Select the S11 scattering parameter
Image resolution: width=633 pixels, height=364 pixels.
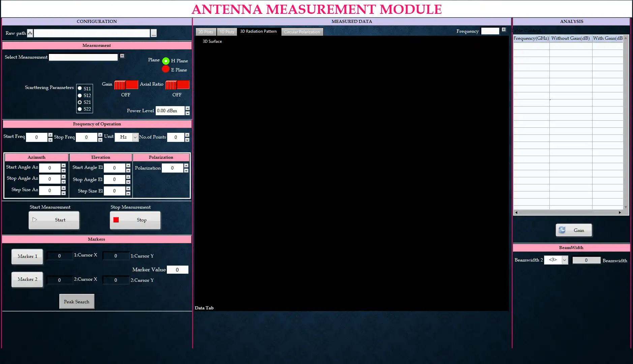pyautogui.click(x=80, y=88)
